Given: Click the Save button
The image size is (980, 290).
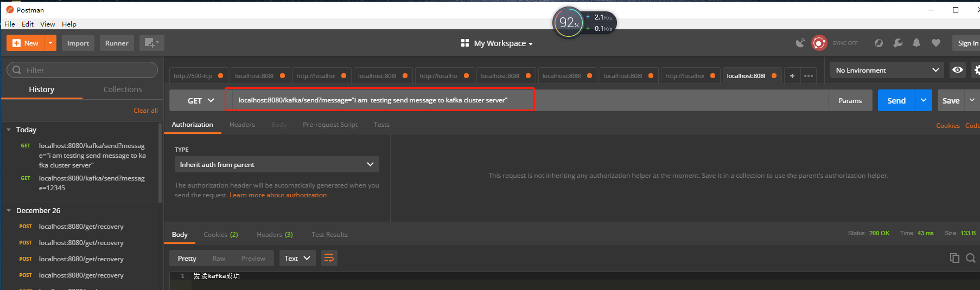Looking at the screenshot, I should tap(951, 100).
